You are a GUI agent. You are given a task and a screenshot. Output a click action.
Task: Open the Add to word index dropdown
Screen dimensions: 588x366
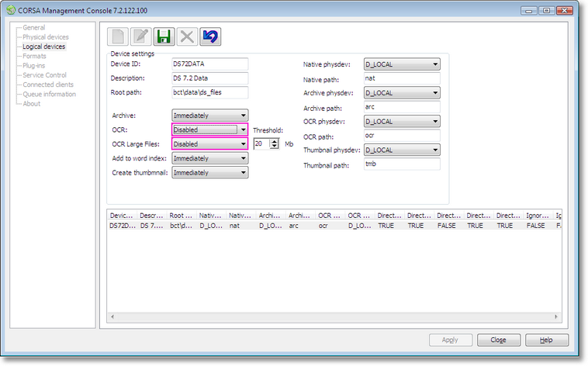pyautogui.click(x=210, y=158)
